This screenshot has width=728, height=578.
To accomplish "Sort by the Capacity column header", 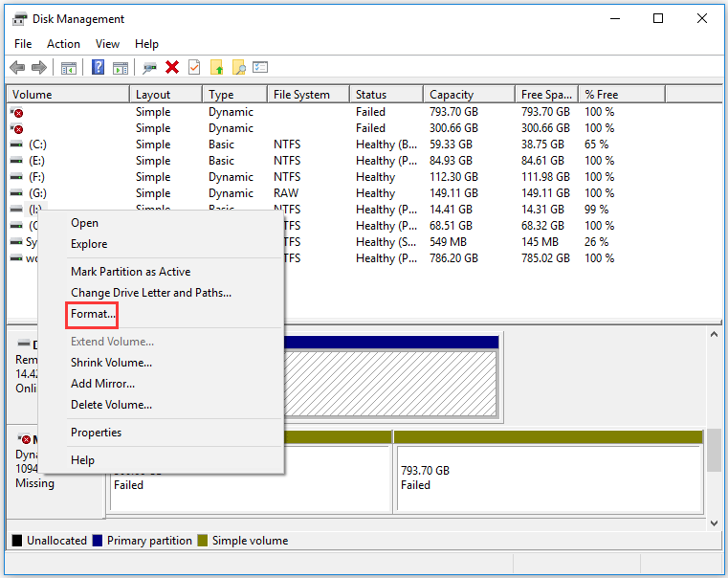I will 469,94.
